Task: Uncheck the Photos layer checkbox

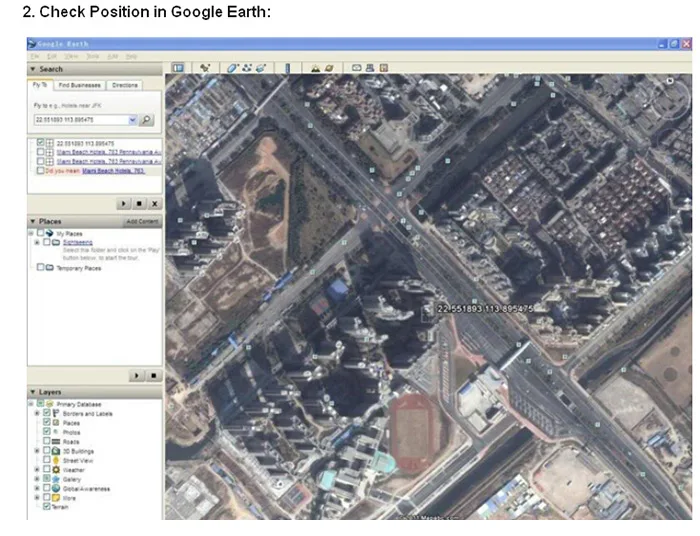Action: (x=46, y=432)
